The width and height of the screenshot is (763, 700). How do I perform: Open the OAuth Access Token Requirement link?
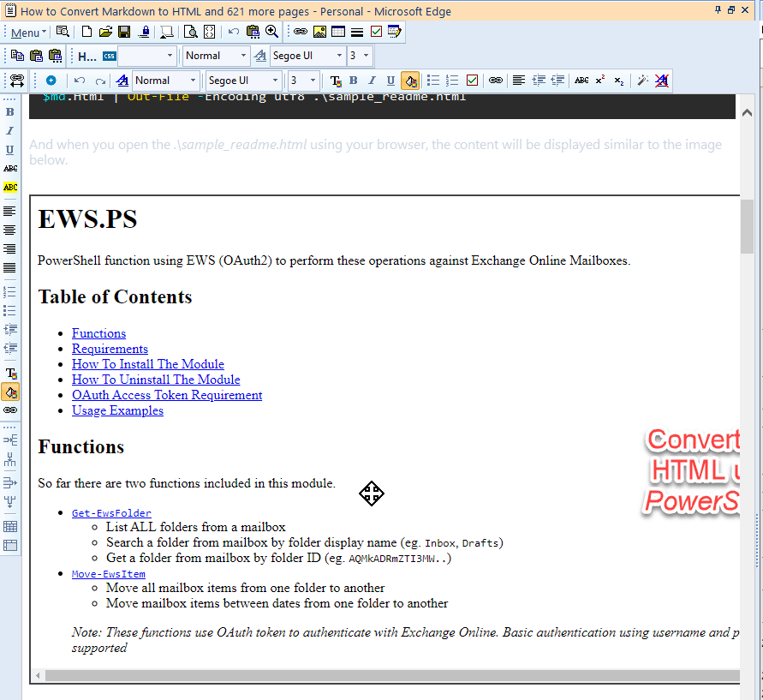[x=167, y=395]
